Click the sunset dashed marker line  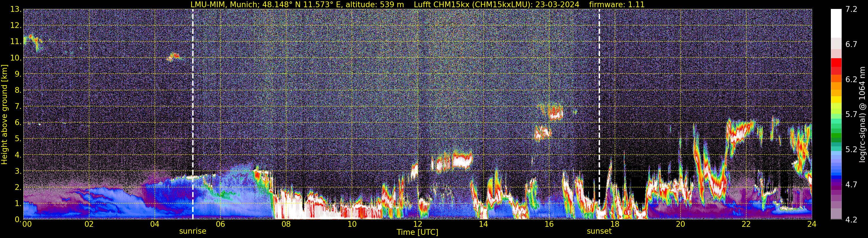(599, 114)
